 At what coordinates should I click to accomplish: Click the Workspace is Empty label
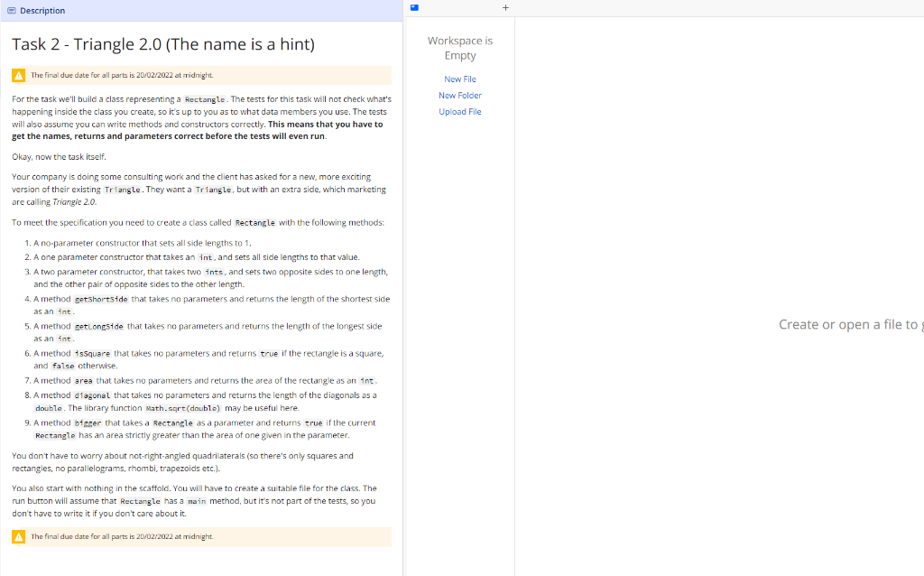click(460, 48)
